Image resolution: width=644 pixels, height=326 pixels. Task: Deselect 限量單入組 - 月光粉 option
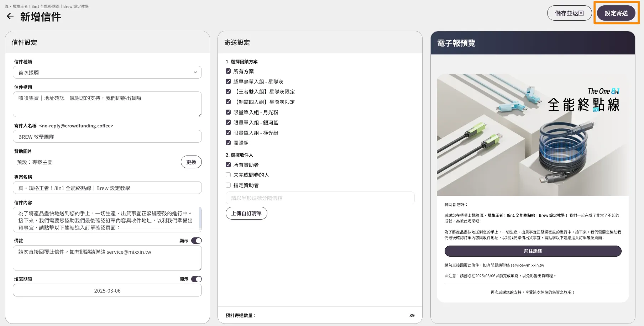pyautogui.click(x=228, y=112)
